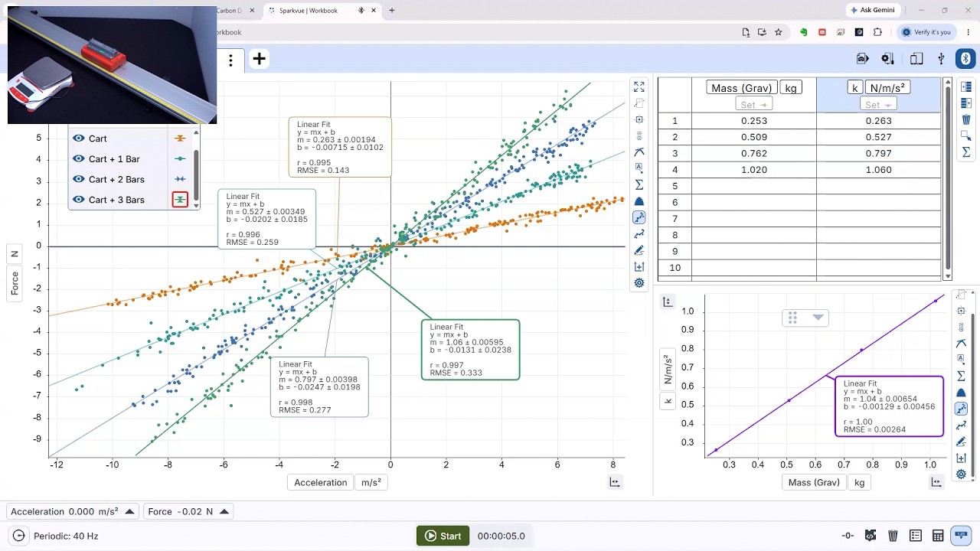Select the scale-to-fit tool on main graph

(x=639, y=87)
